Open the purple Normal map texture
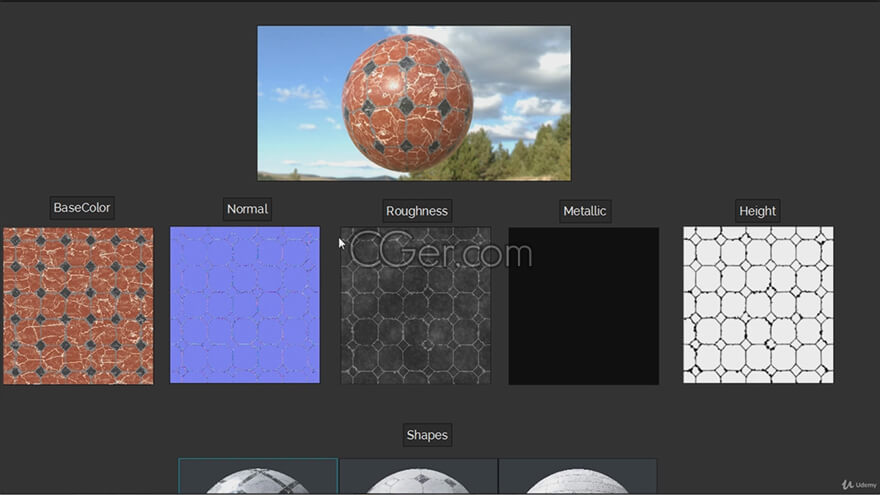Screen dimensions: 880x495 (x=245, y=305)
